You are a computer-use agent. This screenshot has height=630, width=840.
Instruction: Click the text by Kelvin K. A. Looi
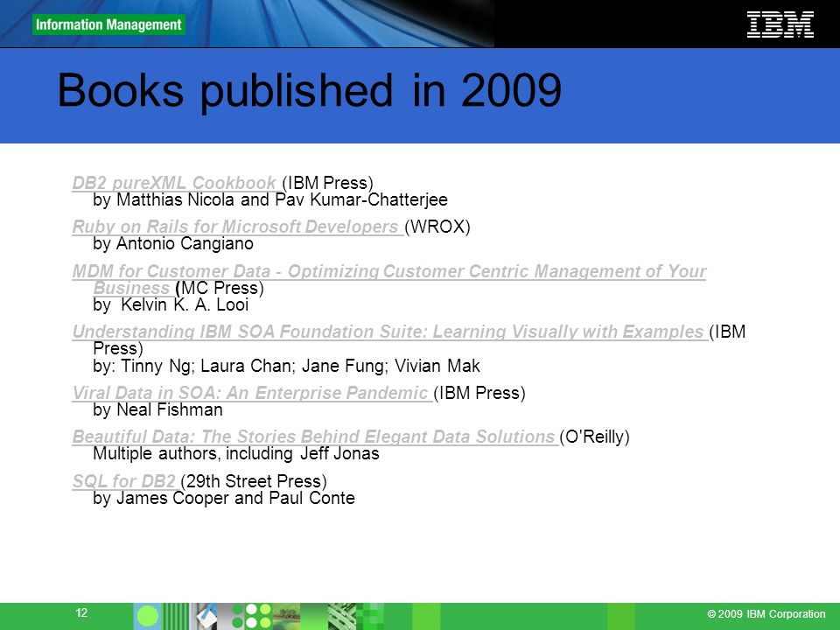[171, 304]
